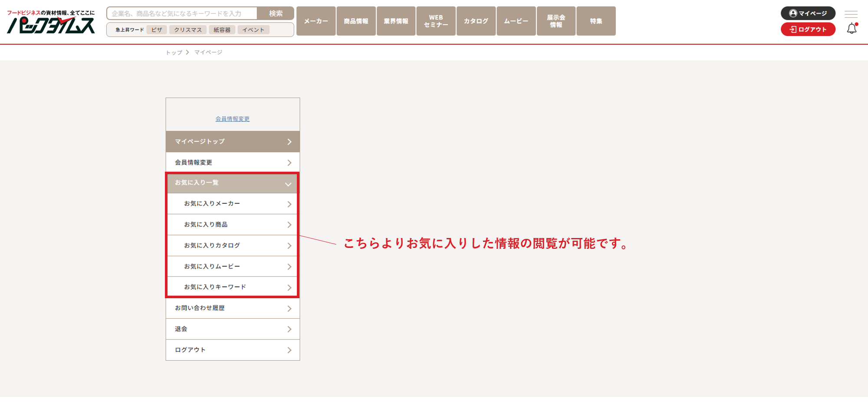Open the メーカー navigation tab

click(316, 21)
